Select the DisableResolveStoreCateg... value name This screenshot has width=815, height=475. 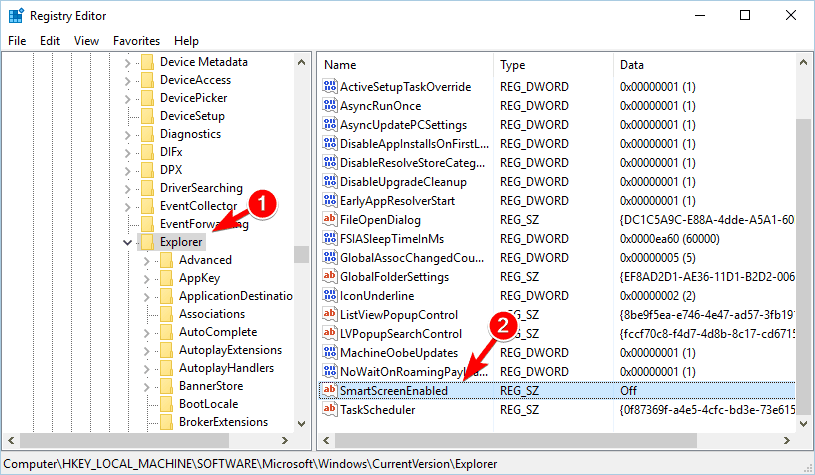coord(412,163)
